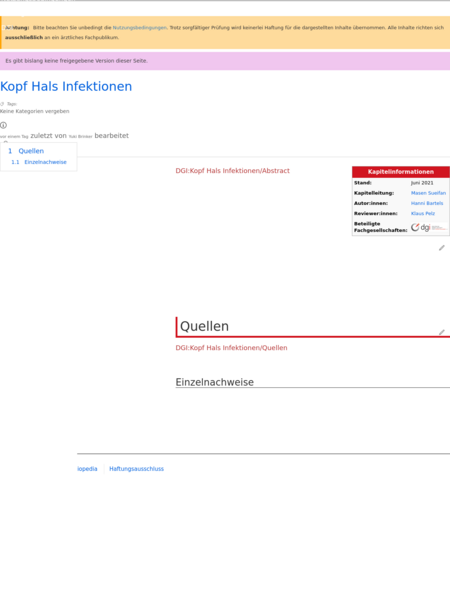Image resolution: width=450 pixels, height=600 pixels.
Task: Click the 'Reviewer:innen:' label in the info box
Action: tap(375, 214)
